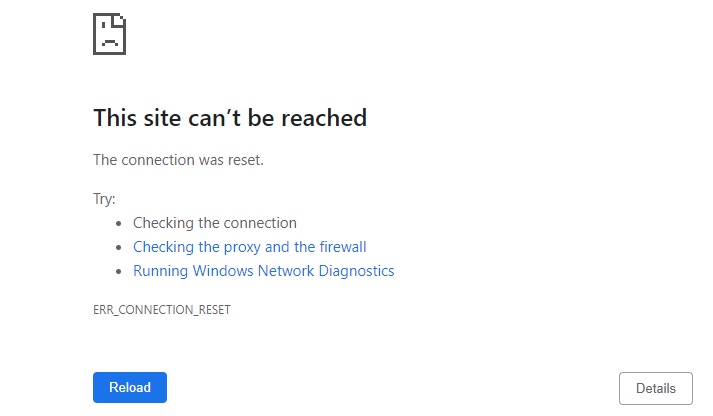Click the word "reset" in the message
Screen dimensions: 713x416
243,160
